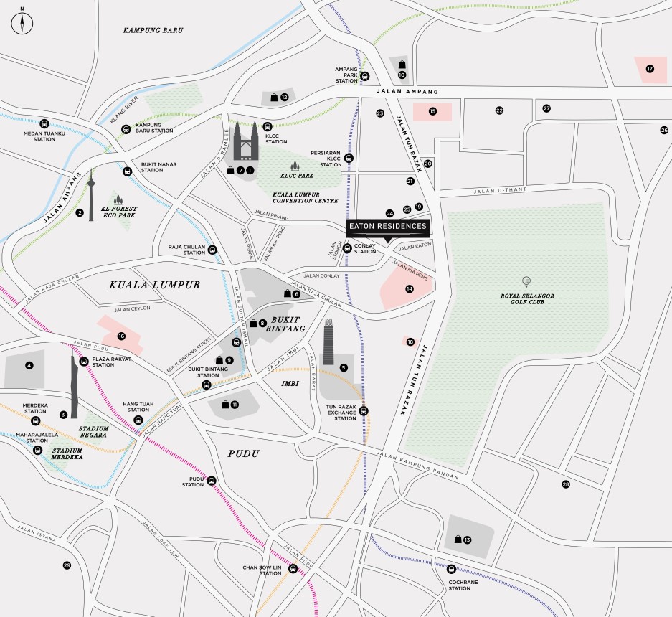Click the Maharajalela Station train icon
The width and height of the screenshot is (672, 617).
click(38, 451)
